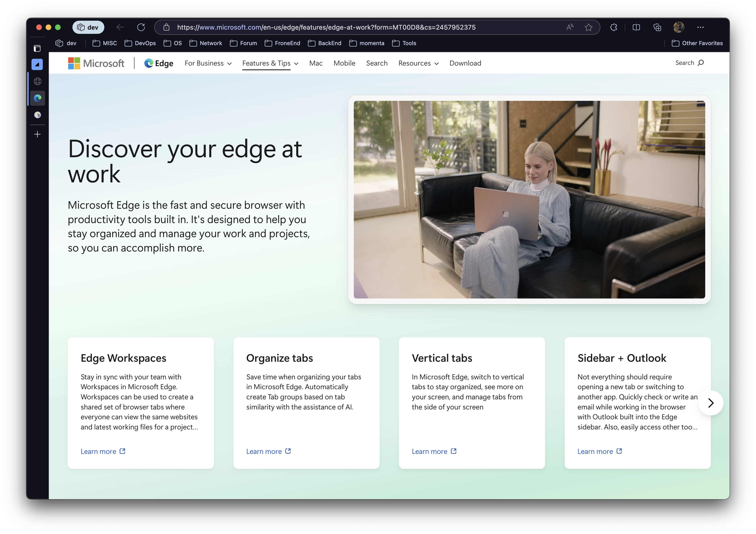Click the Edge logo link
The image size is (756, 534).
[159, 63]
